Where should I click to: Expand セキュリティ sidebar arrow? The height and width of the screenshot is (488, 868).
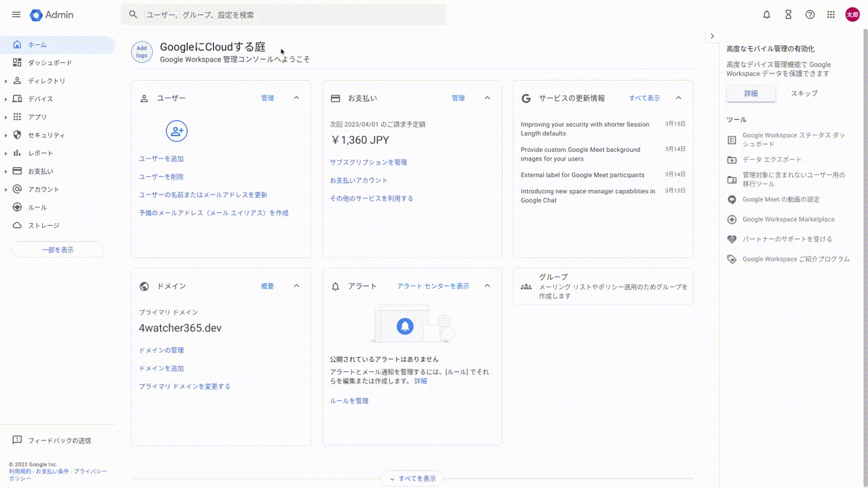(6, 135)
